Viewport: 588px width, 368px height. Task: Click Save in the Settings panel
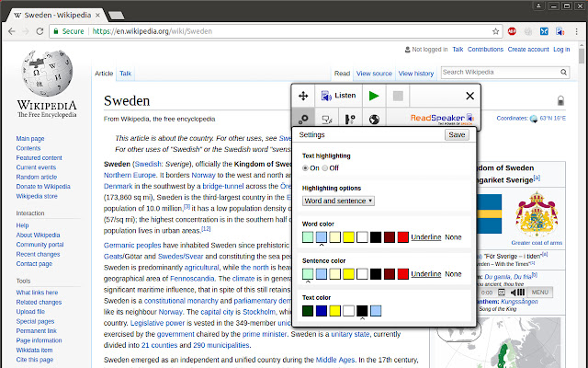(x=457, y=135)
